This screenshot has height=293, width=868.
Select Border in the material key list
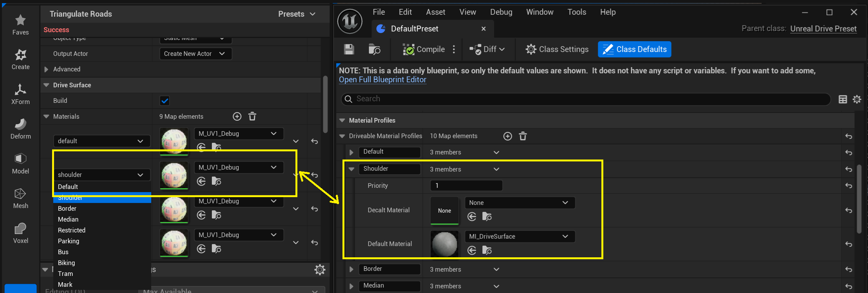(x=102, y=208)
